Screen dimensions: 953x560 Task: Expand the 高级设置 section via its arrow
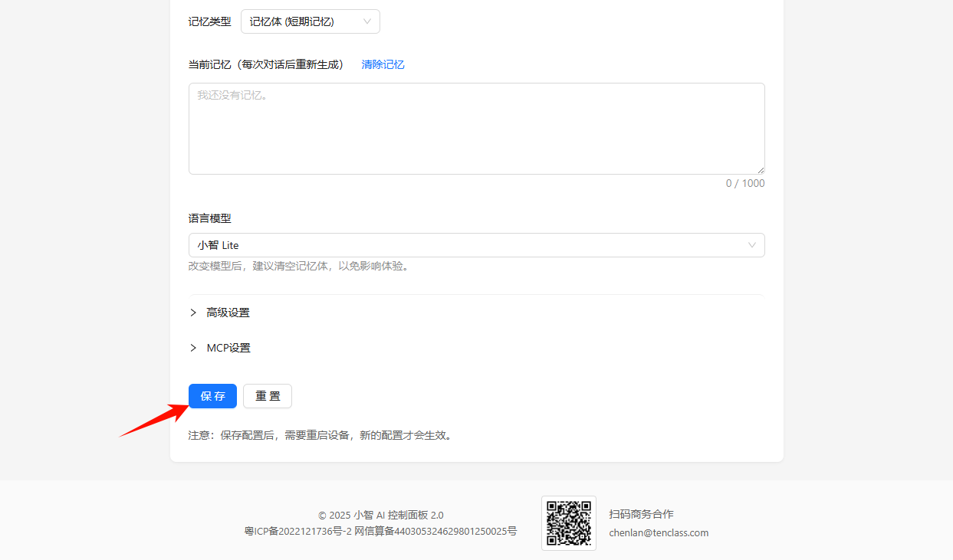point(193,313)
